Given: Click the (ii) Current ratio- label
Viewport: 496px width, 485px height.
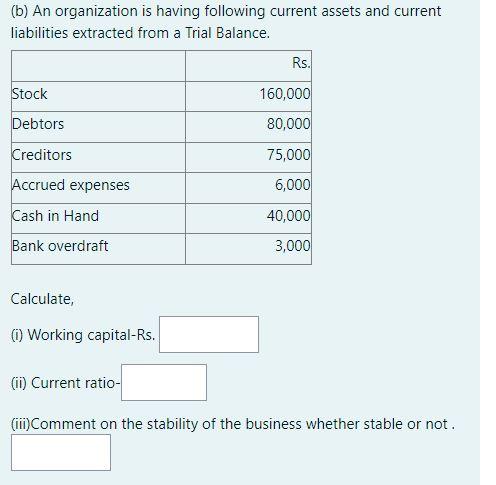Looking at the screenshot, I should (x=66, y=383).
